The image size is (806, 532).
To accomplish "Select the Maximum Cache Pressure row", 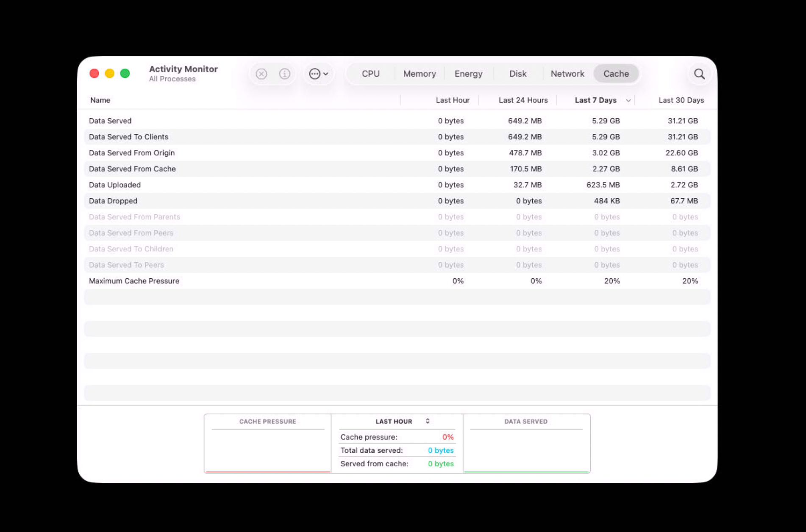I will [x=397, y=281].
